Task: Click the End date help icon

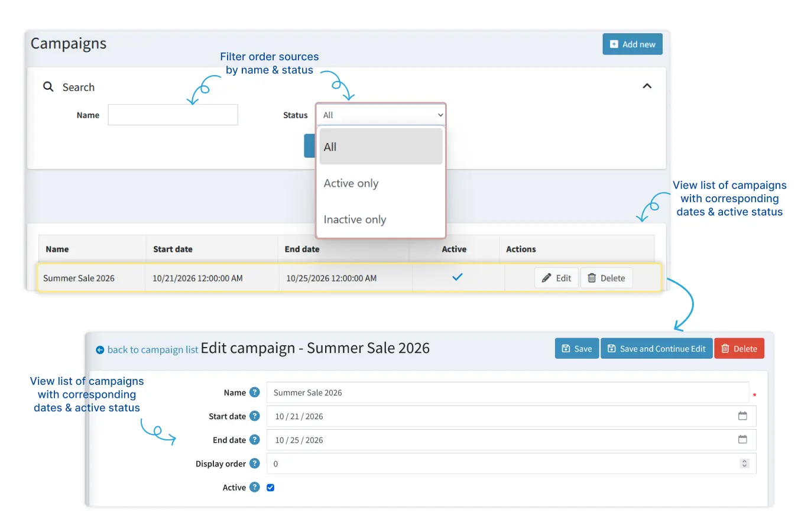Action: coord(255,439)
